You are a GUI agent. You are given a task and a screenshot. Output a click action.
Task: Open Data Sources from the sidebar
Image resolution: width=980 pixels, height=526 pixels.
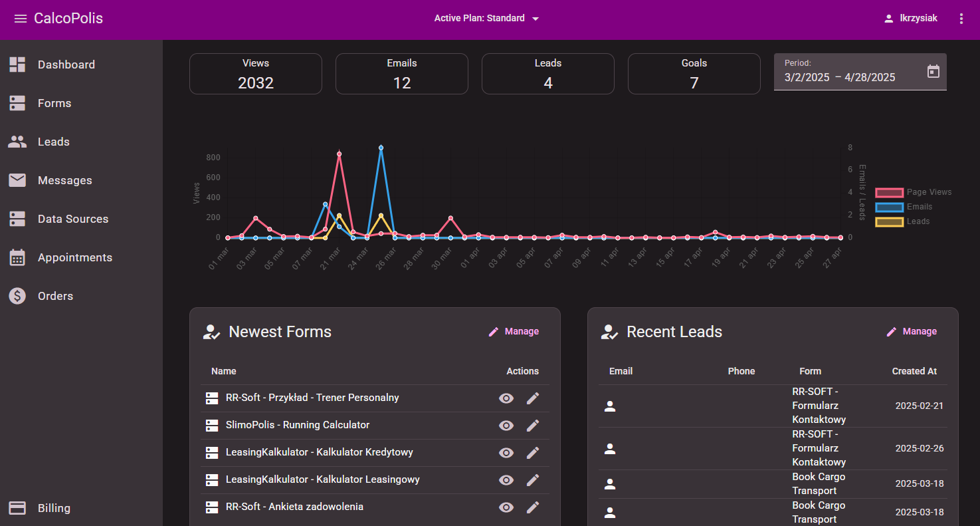(72, 219)
